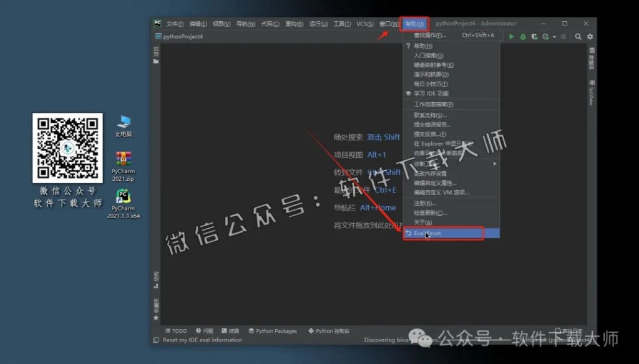Run the pythonProject4 configuration with the green play icon
Image resolution: width=639 pixels, height=364 pixels.
(512, 36)
